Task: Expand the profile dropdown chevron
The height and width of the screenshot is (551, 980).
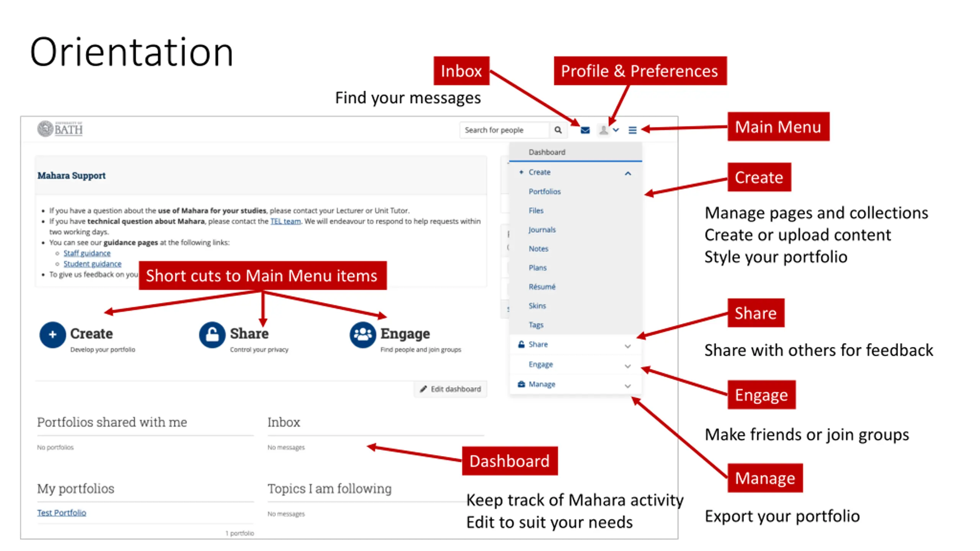Action: [616, 130]
